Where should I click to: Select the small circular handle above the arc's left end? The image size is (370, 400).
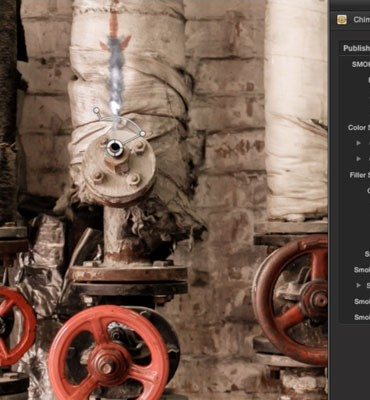[x=96, y=110]
